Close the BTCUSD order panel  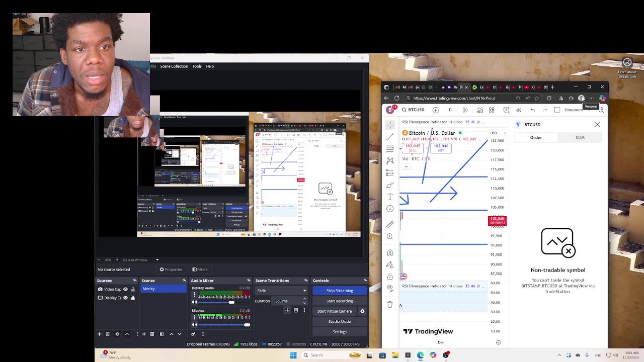597,124
